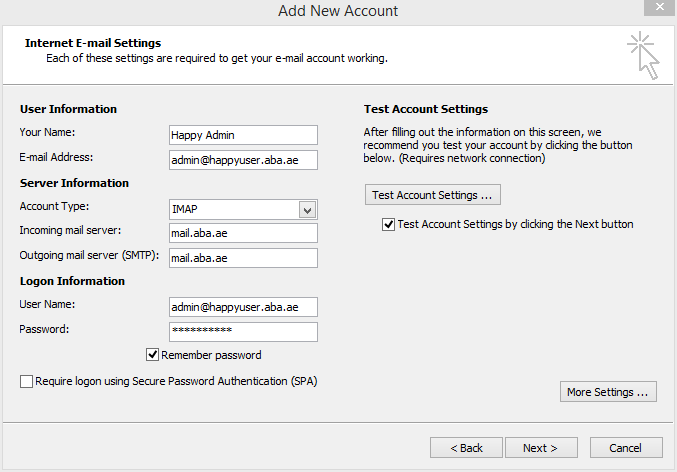The image size is (677, 472).
Task: Click Test Account Settings button
Action: [x=433, y=195]
